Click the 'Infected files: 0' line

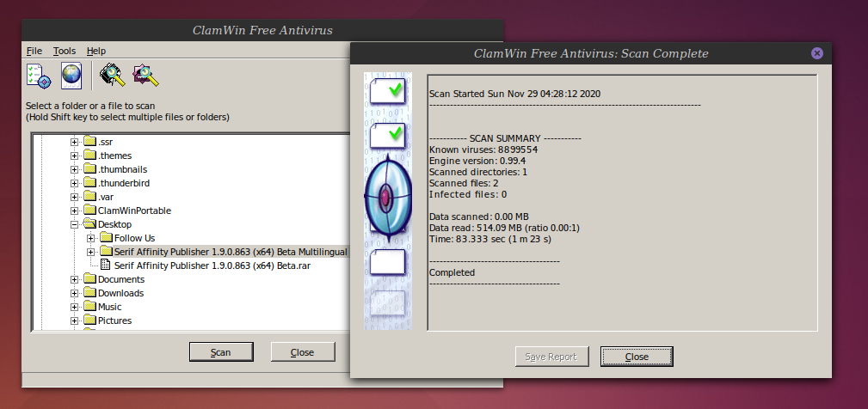(468, 194)
